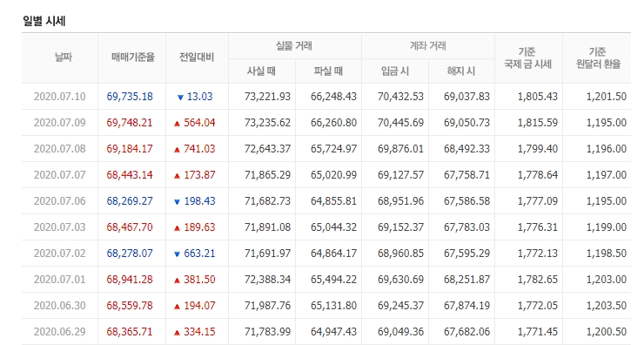The width and height of the screenshot is (644, 345).
Task: Click the up change value 381.50
Action: click(x=199, y=280)
